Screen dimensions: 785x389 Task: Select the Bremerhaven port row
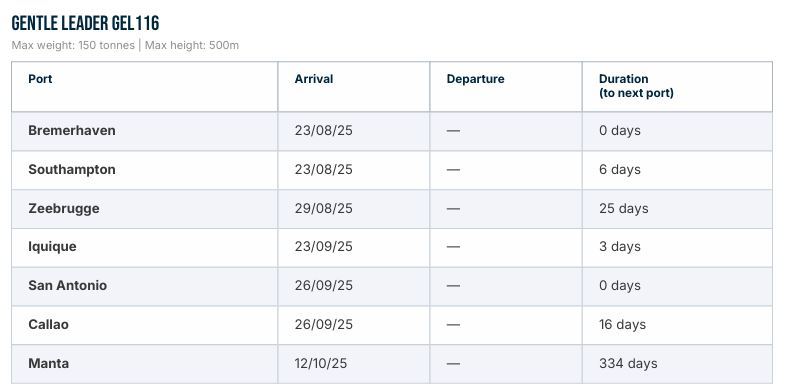(392, 131)
